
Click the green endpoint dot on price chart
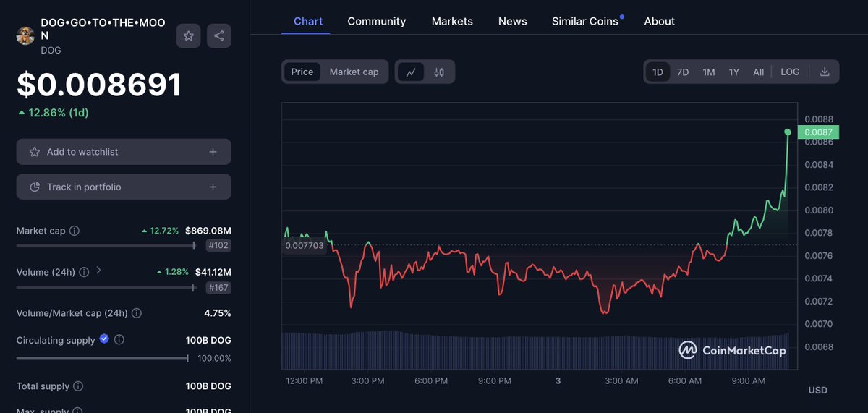tap(788, 132)
